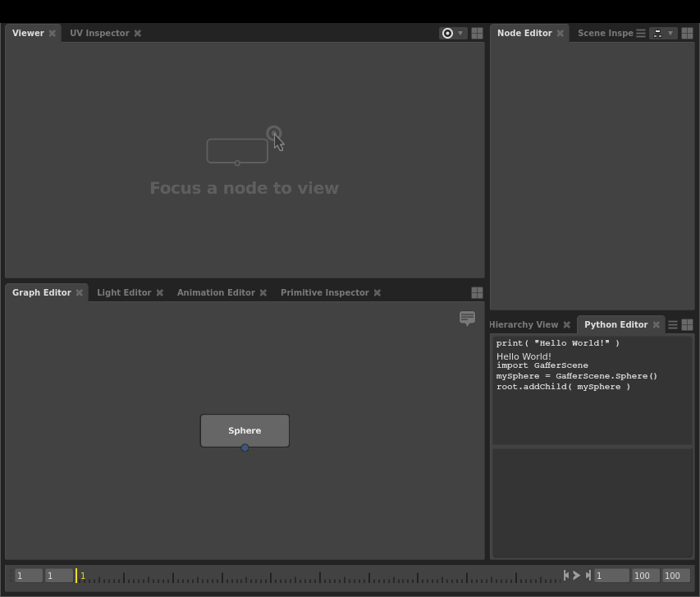Switch to the UV Inspector tab

[99, 34]
